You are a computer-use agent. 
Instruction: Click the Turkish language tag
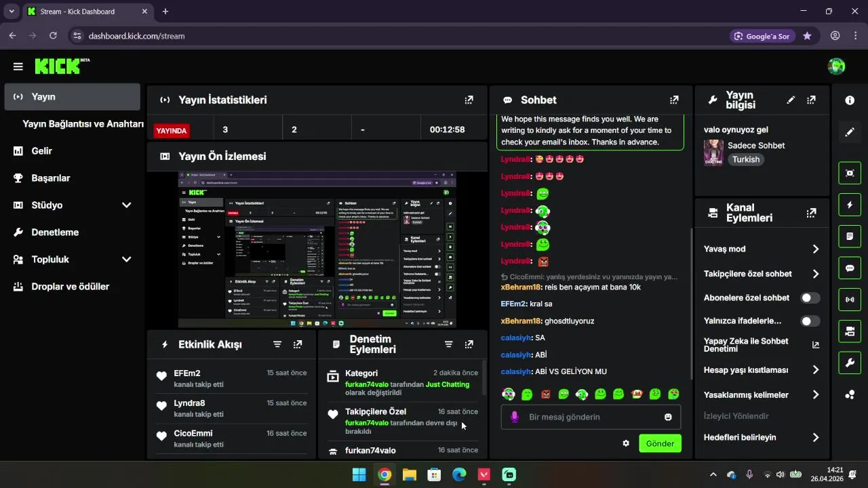point(746,160)
